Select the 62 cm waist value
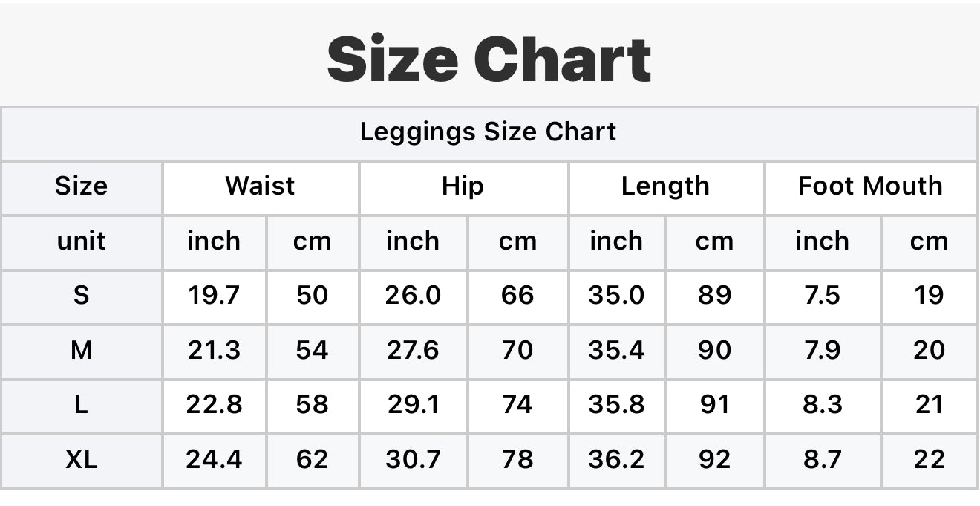The width and height of the screenshot is (980, 506). pos(312,460)
